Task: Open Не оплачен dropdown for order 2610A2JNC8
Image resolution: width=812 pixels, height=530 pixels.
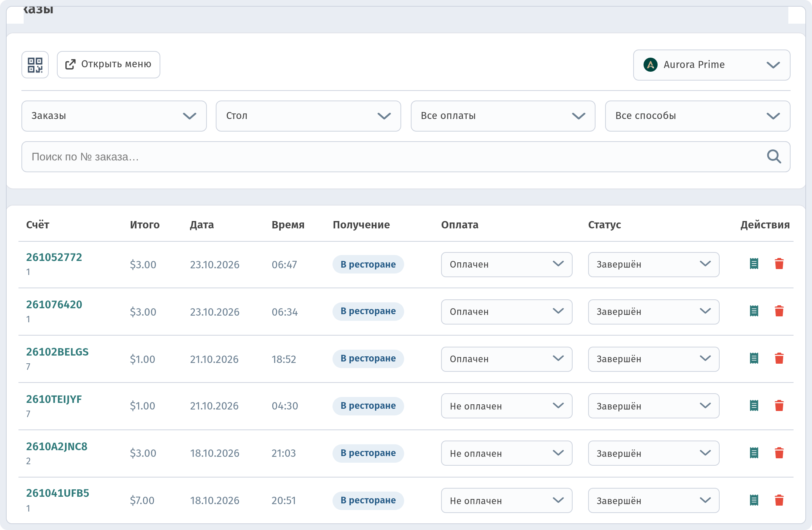Action: pyautogui.click(x=506, y=453)
